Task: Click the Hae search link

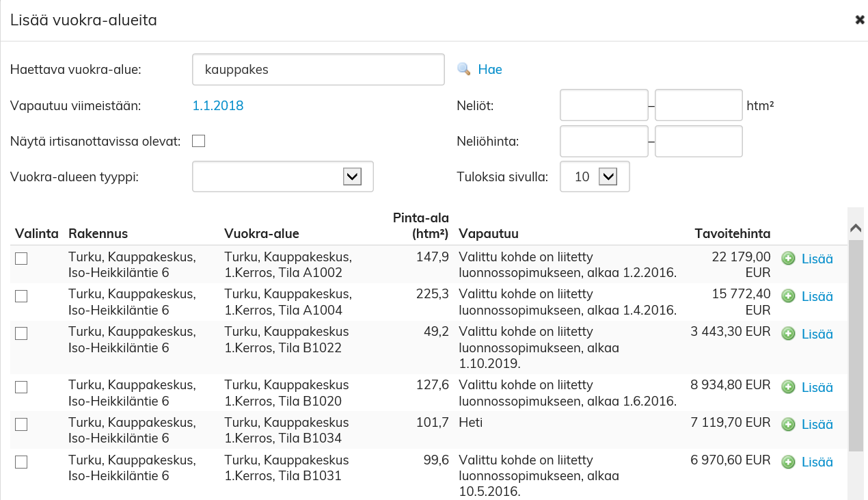Action: (490, 69)
